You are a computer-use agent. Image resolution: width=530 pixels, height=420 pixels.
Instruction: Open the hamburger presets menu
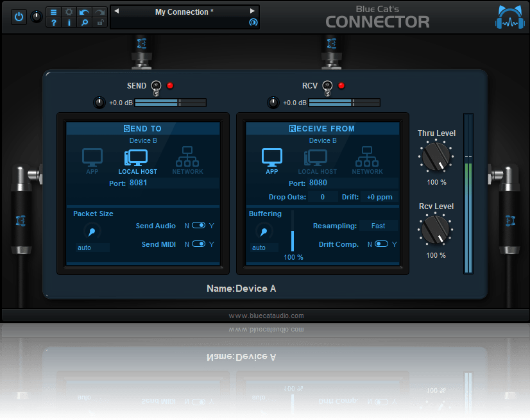tap(53, 11)
